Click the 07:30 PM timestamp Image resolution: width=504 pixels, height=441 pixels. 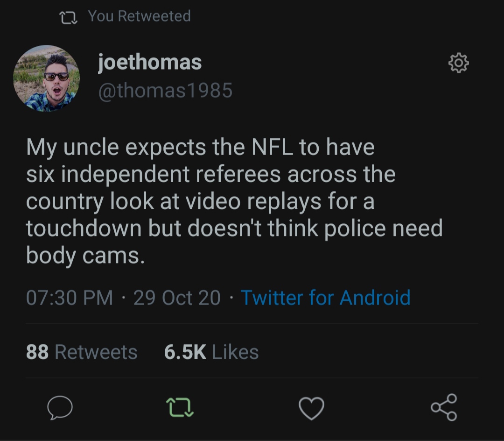pos(70,298)
